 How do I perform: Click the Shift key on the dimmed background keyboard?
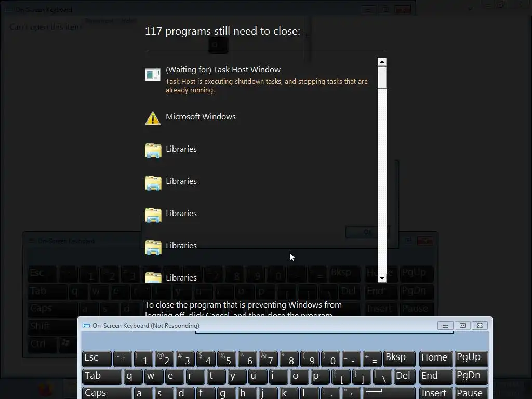coord(51,326)
